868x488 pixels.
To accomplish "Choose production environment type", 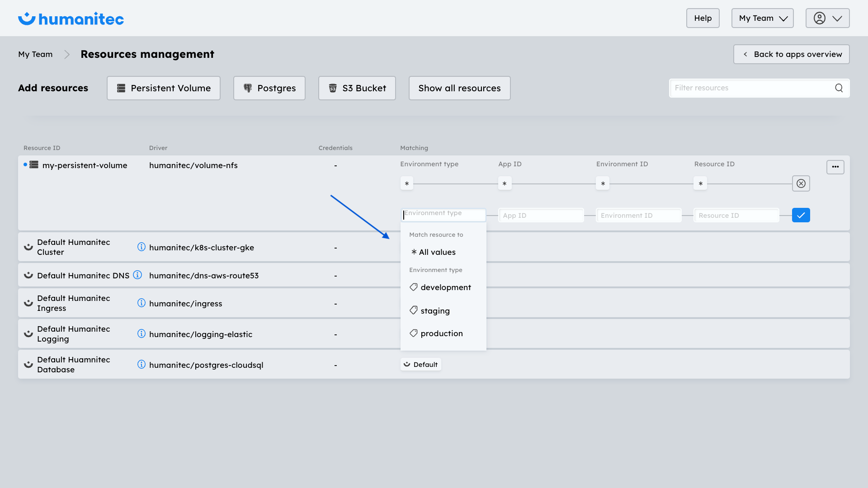I will click(443, 333).
